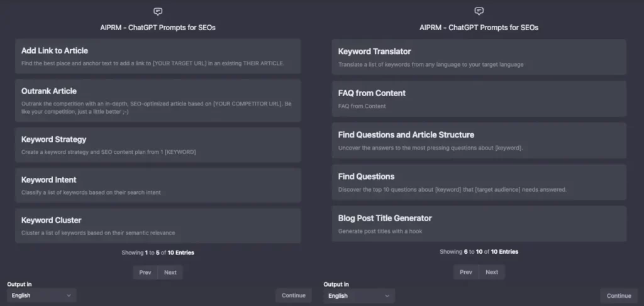The height and width of the screenshot is (306, 644).
Task: Click description 'Classify a list of keywords' text
Action: (91, 192)
